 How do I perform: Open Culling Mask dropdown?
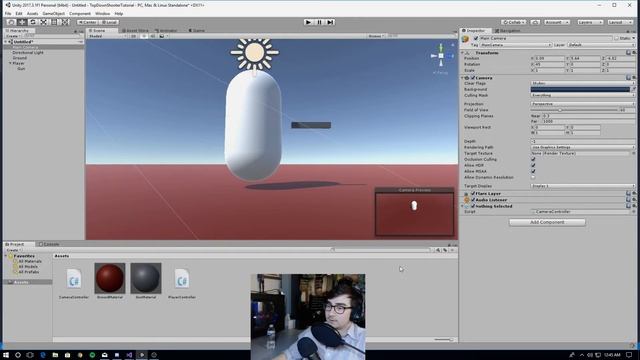(583, 95)
